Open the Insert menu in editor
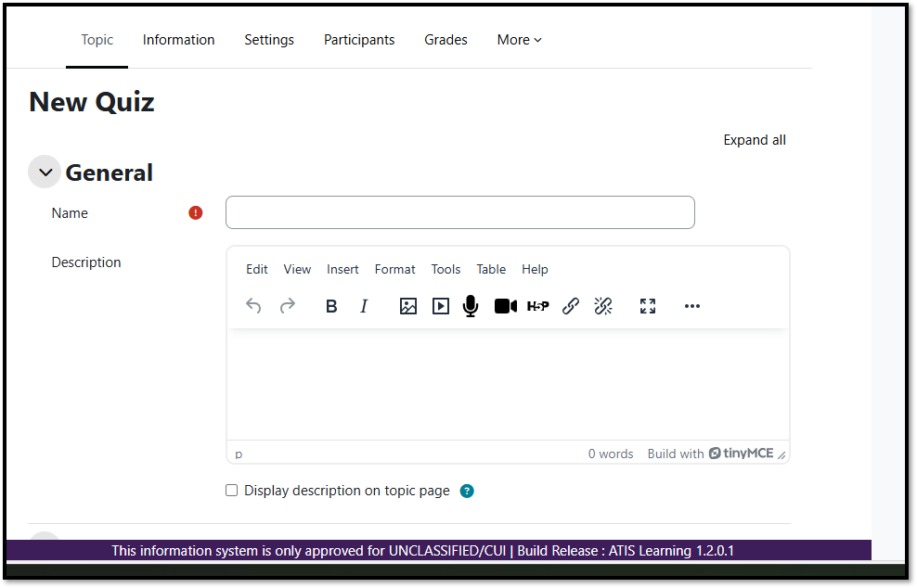The image size is (917, 588). coord(342,269)
